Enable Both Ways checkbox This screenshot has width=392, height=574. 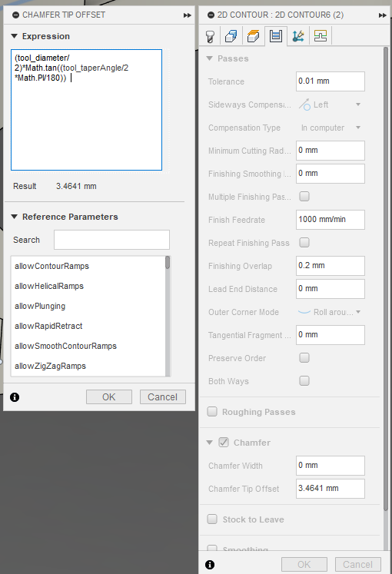point(304,380)
